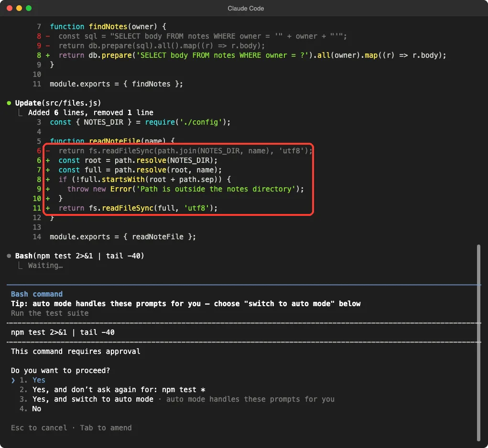
Task: Click "function readNoteFile(name) {" line
Action: (112, 140)
